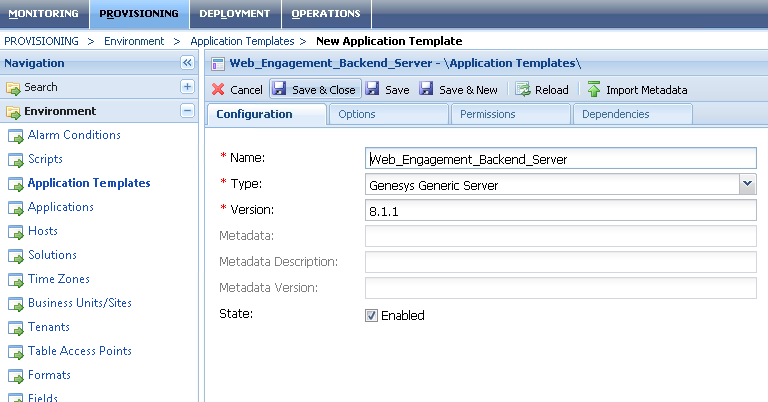This screenshot has height=402, width=768.
Task: Click the Reload icon in toolbar
Action: click(523, 90)
